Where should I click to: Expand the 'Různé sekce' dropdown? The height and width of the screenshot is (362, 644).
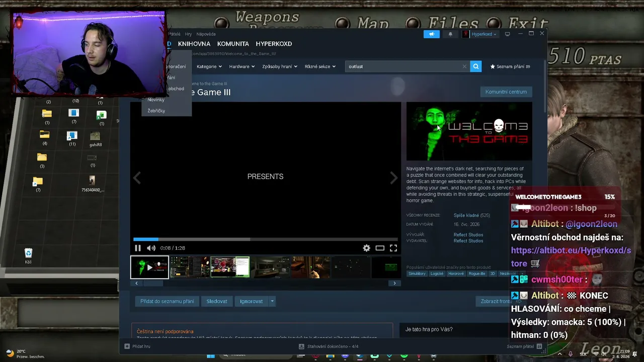pos(320,66)
